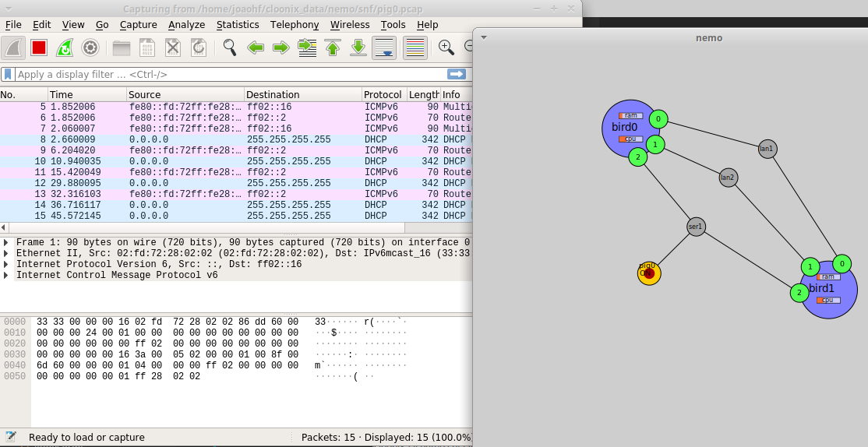The width and height of the screenshot is (868, 447).
Task: Reload this capture file icon
Action: click(198, 48)
